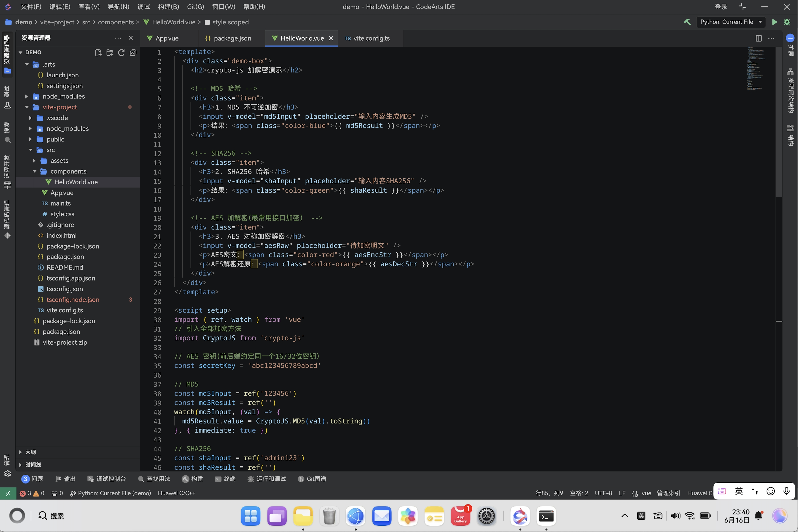Open explorer panel more actions menu
The width and height of the screenshot is (798, 532).
(x=118, y=38)
